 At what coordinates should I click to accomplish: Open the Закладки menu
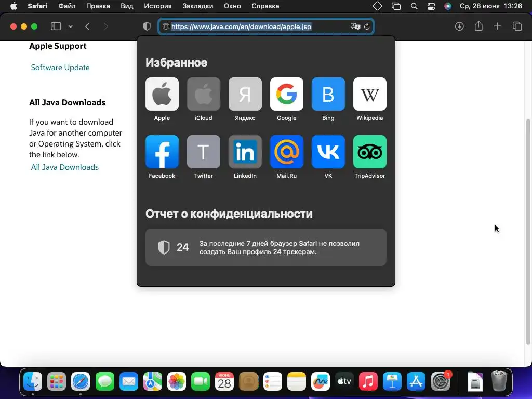coord(198,6)
